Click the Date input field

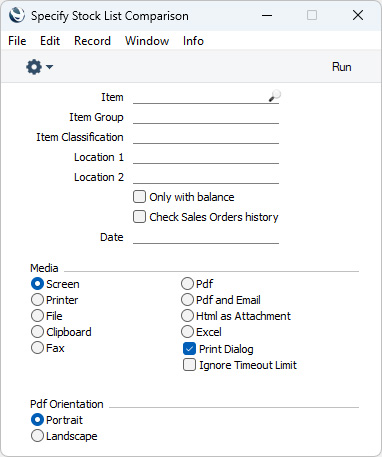point(206,237)
